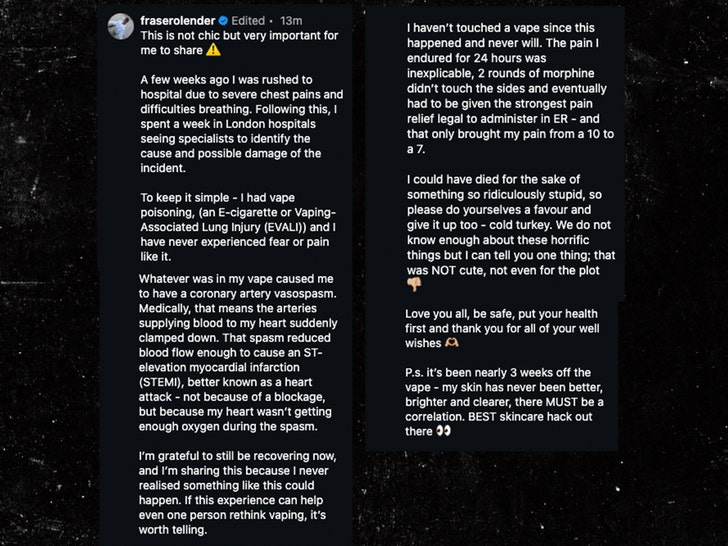The width and height of the screenshot is (728, 546).
Task: Click the 'I'm grateful to still be recovering' paragraph
Action: coord(242,492)
